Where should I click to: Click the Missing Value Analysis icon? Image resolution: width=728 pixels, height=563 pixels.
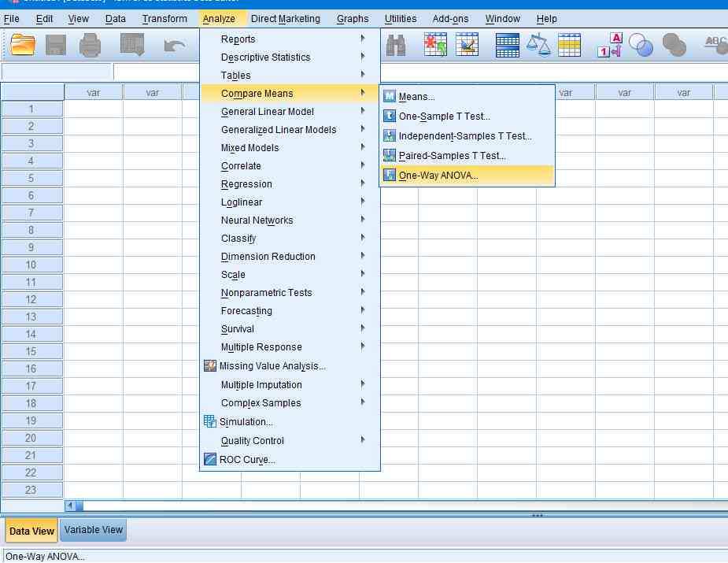(210, 366)
